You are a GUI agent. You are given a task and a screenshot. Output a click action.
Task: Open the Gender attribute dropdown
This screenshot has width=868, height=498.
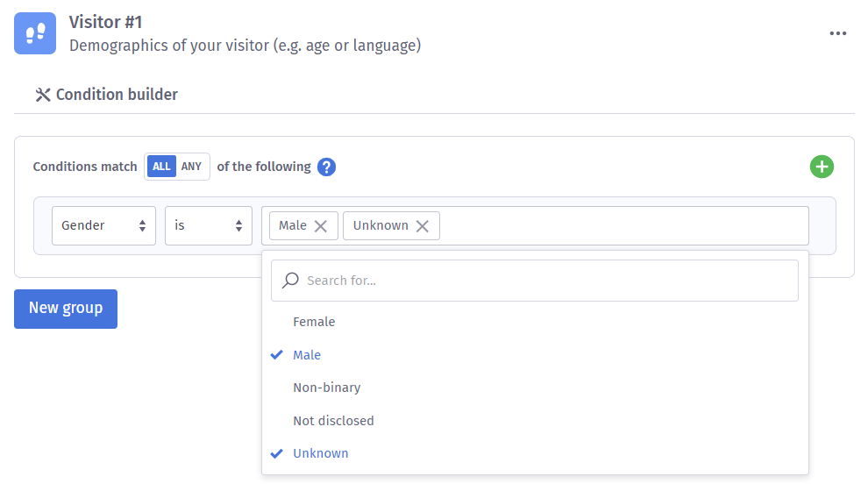coord(103,225)
